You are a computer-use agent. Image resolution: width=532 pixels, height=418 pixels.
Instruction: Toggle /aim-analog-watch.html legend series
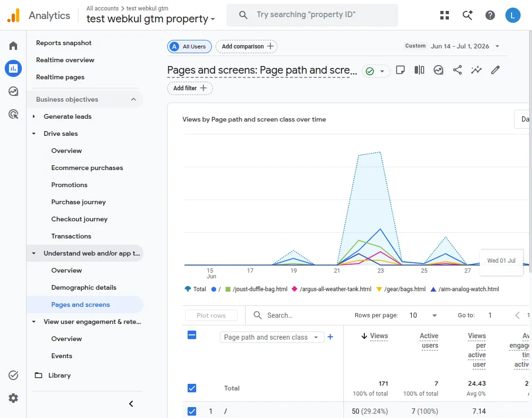coord(465,289)
